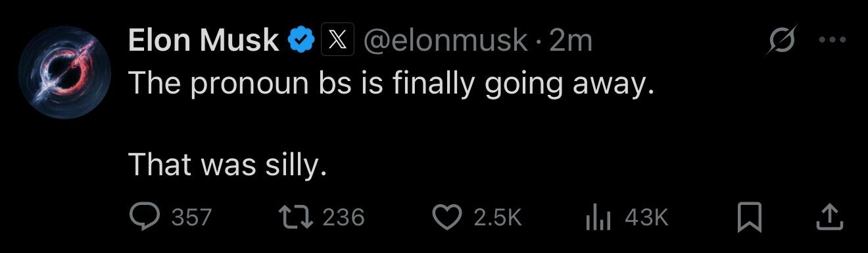Click the 236 reposts count
This screenshot has width=868, height=253.
coord(343,217)
